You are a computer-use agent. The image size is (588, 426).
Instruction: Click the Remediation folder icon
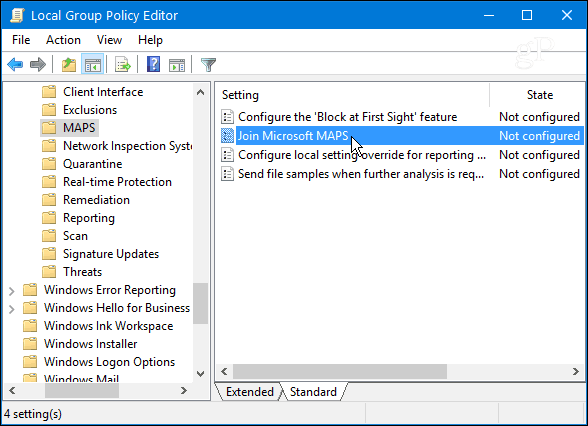pos(49,200)
